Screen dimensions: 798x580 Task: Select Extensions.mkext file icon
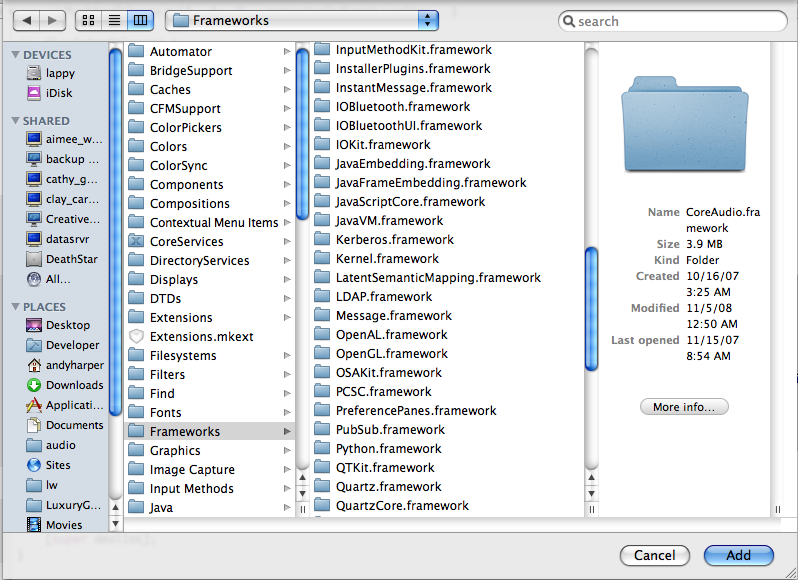tap(136, 336)
